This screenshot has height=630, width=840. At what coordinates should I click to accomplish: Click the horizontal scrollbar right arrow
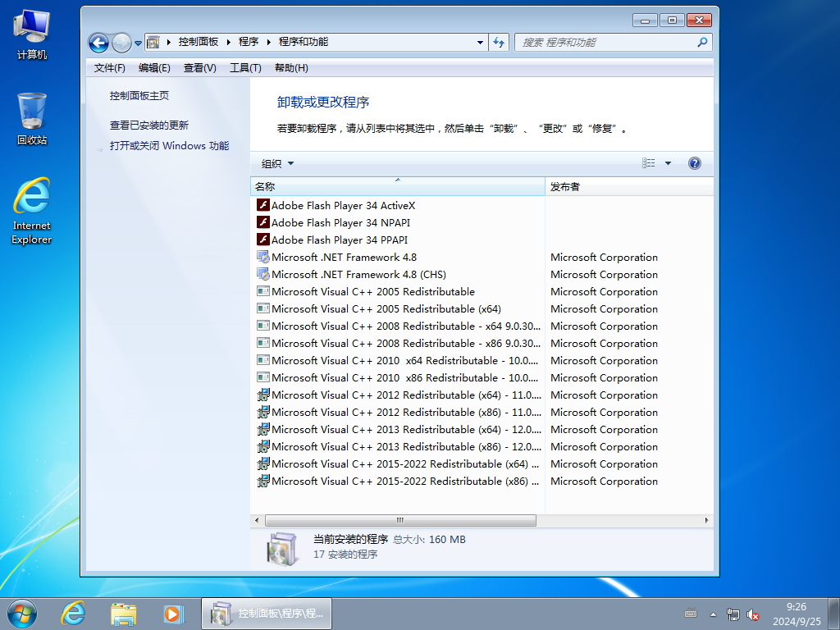[707, 520]
